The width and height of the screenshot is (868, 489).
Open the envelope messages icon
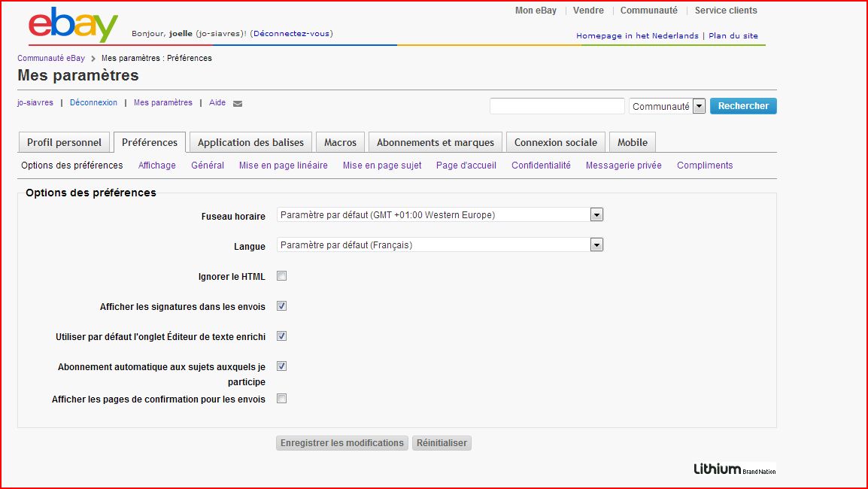point(238,104)
